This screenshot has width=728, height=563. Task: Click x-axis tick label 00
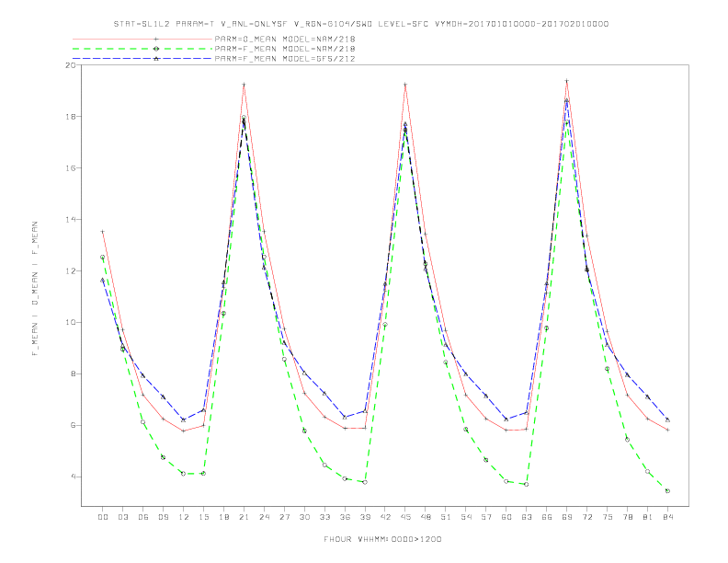103,517
